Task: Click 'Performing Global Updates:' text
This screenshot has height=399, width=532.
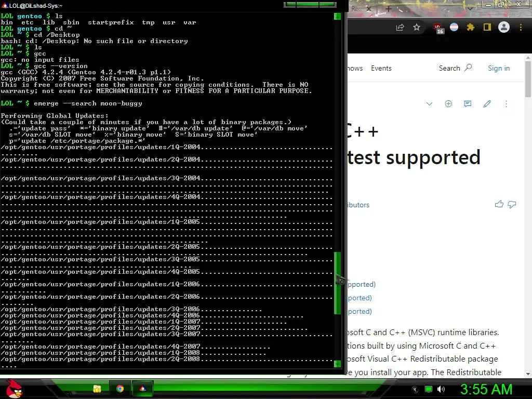Action: pos(55,116)
